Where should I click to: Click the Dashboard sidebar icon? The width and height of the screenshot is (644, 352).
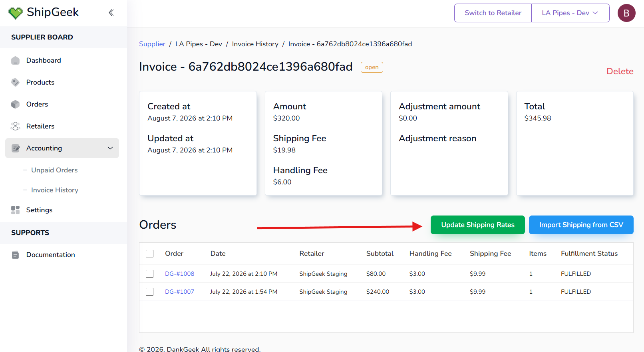click(15, 61)
